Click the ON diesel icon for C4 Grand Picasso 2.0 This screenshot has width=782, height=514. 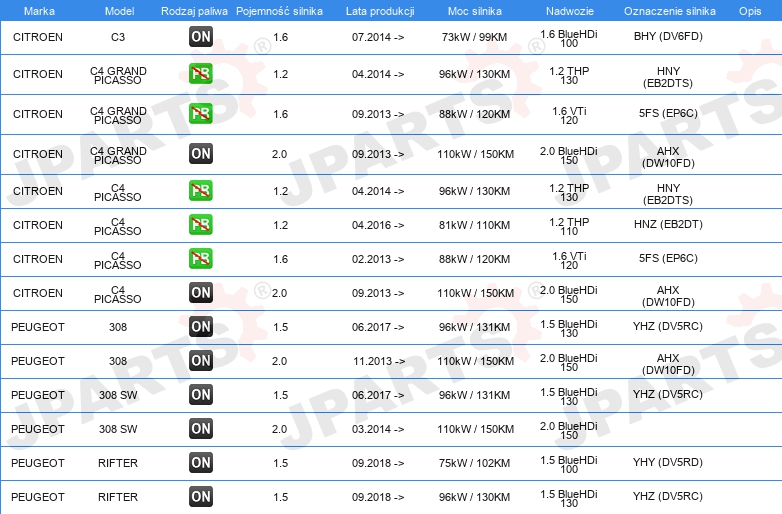click(200, 154)
